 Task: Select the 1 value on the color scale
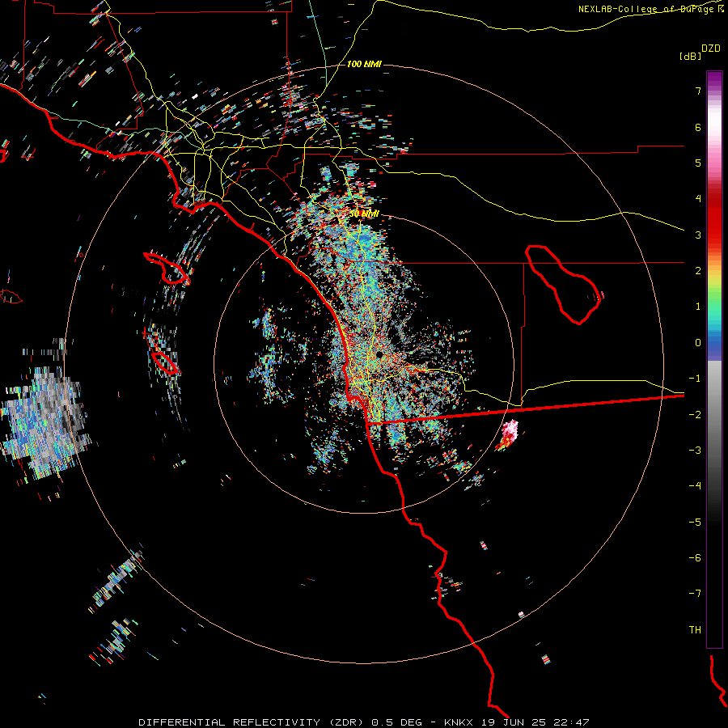[698, 307]
